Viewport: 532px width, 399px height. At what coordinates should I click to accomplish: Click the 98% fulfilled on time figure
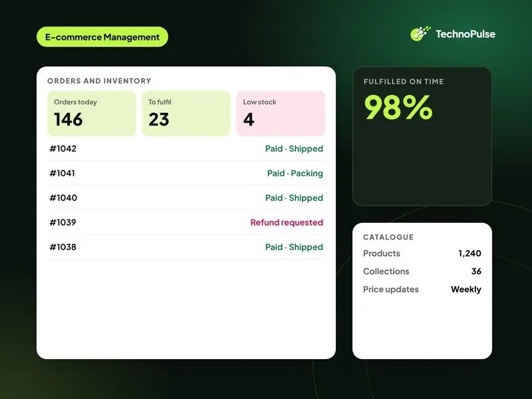click(398, 107)
